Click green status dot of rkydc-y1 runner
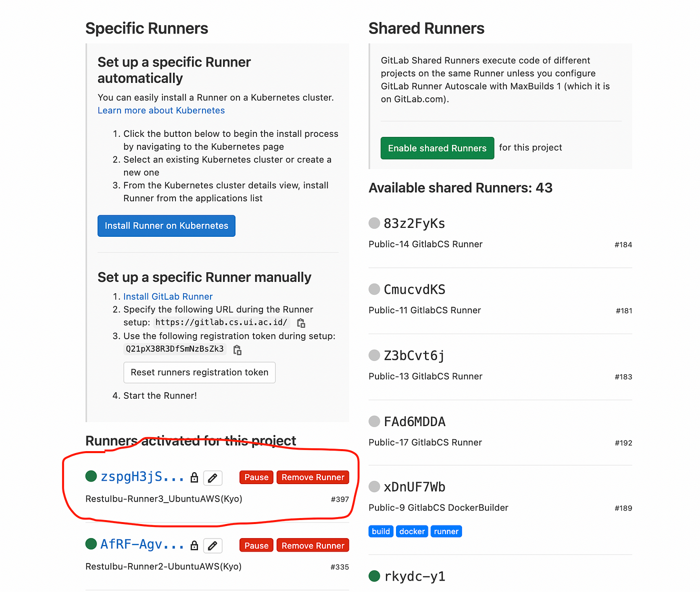Image resolution: width=700 pixels, height=592 pixels. point(374,576)
